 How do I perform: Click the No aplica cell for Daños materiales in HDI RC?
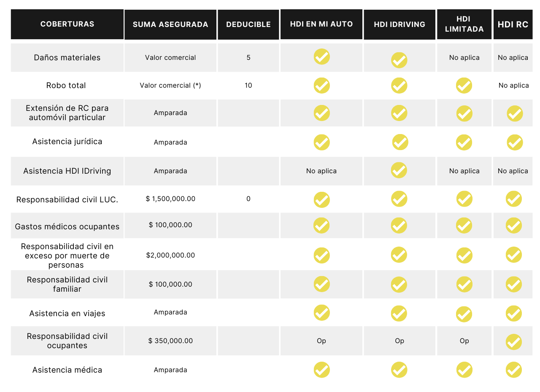(513, 58)
